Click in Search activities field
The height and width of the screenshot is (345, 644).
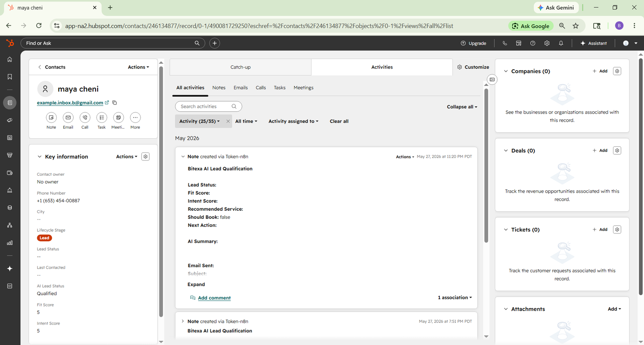[x=208, y=106]
